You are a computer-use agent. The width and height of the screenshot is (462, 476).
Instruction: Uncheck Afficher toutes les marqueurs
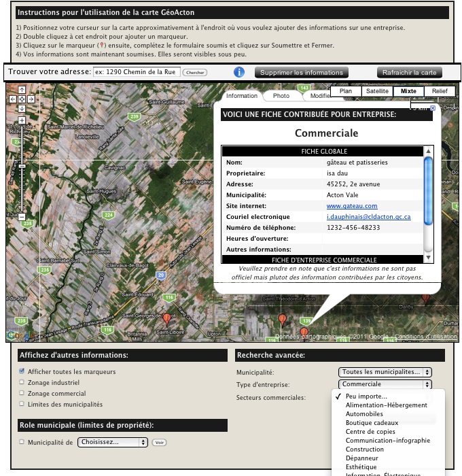point(22,371)
